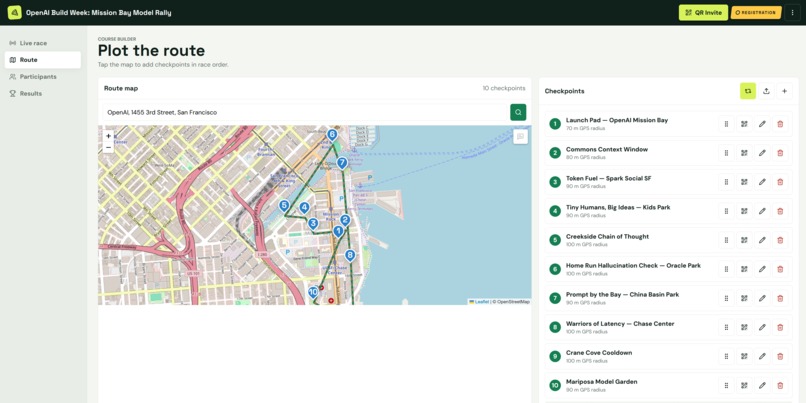The height and width of the screenshot is (403, 806).
Task: Edit Tiny Humans, Big Ideas checkpoint
Action: pos(762,211)
